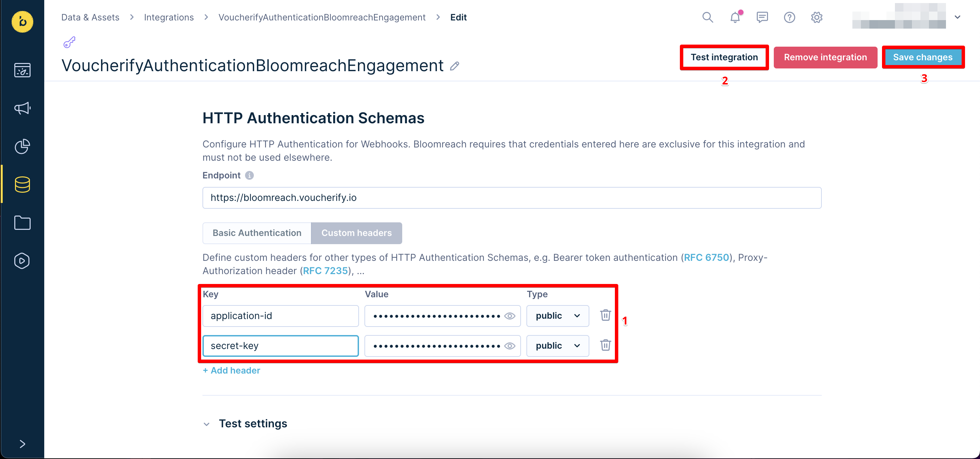Viewport: 980px width, 459px height.
Task: Click the Endpoint info icon
Action: click(249, 175)
